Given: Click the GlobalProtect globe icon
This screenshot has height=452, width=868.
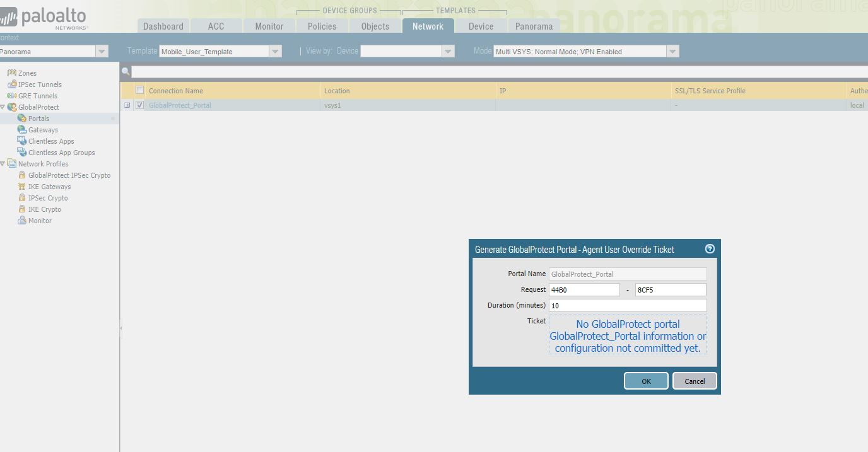Looking at the screenshot, I should [x=11, y=107].
